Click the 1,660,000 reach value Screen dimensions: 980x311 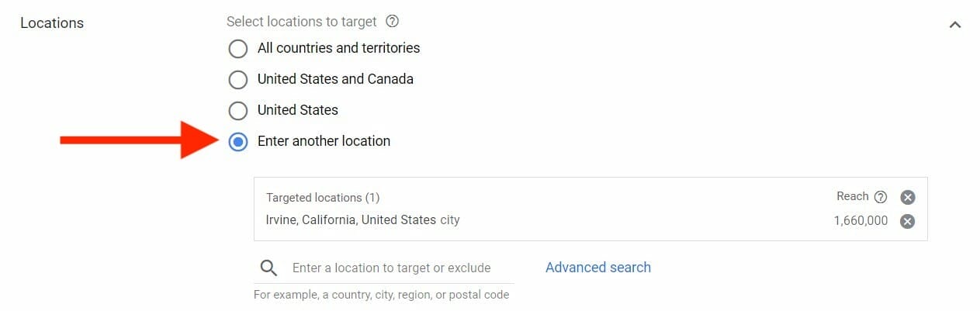pos(861,221)
